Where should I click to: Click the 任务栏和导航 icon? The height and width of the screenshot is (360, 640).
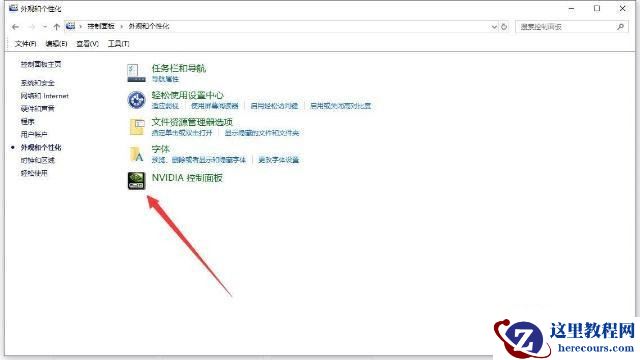136,73
